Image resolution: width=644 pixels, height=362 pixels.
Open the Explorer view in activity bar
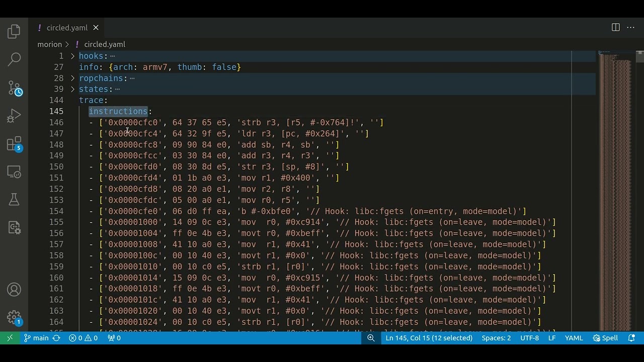coord(14,32)
